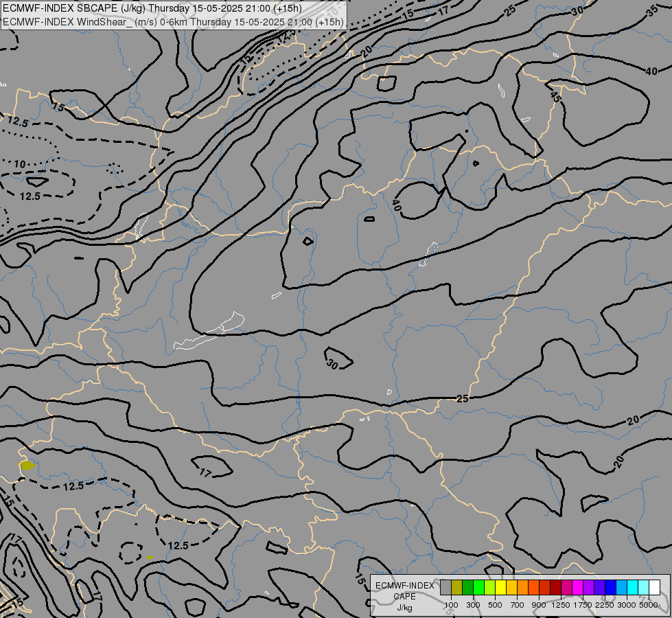This screenshot has height=618, width=672.
Task: Click the white swatch at the legend end
Action: pos(654,587)
